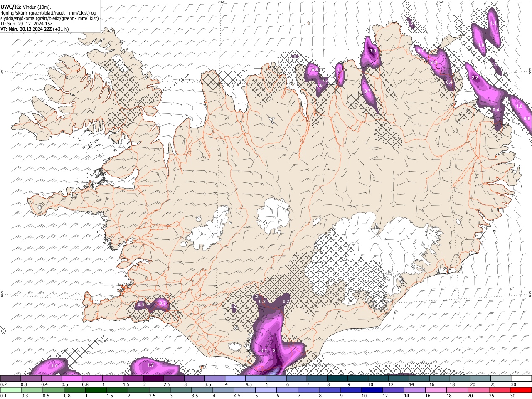The width and height of the screenshot is (532, 399).
Task: Click the 0.9 precipitation value in northeast
Action: click(x=434, y=63)
